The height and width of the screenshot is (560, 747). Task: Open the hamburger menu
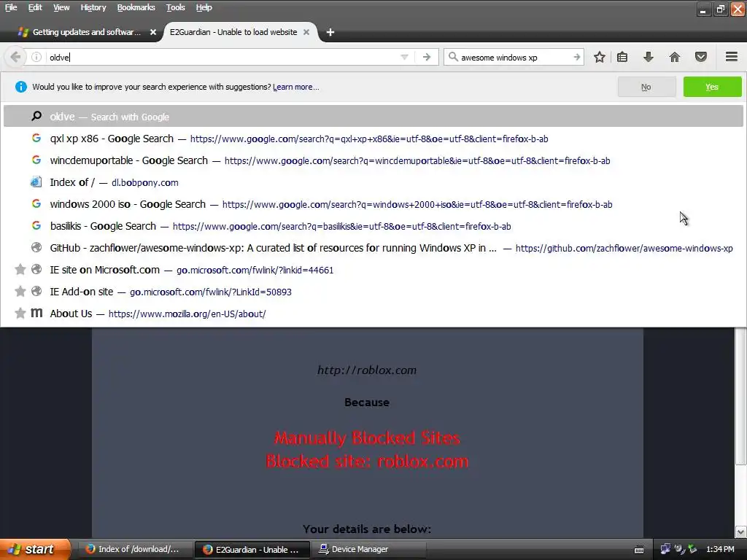point(732,57)
